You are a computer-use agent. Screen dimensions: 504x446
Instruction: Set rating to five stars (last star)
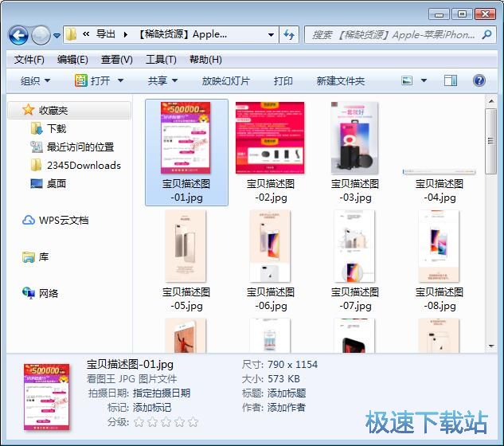pyautogui.click(x=193, y=422)
